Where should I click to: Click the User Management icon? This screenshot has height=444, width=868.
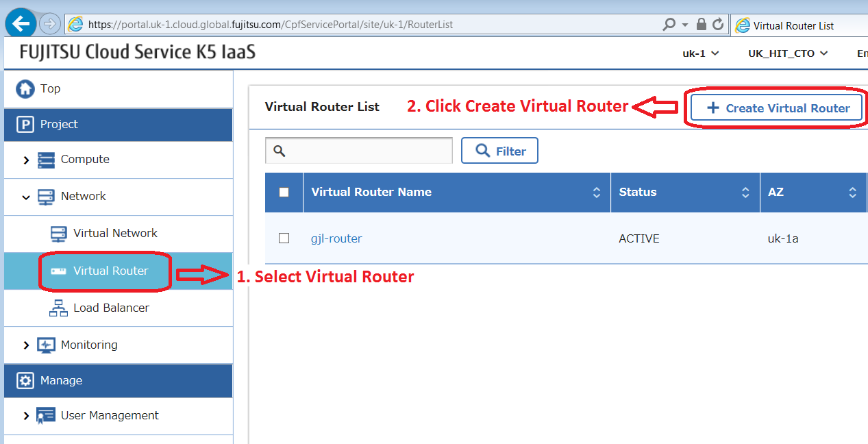tap(46, 416)
